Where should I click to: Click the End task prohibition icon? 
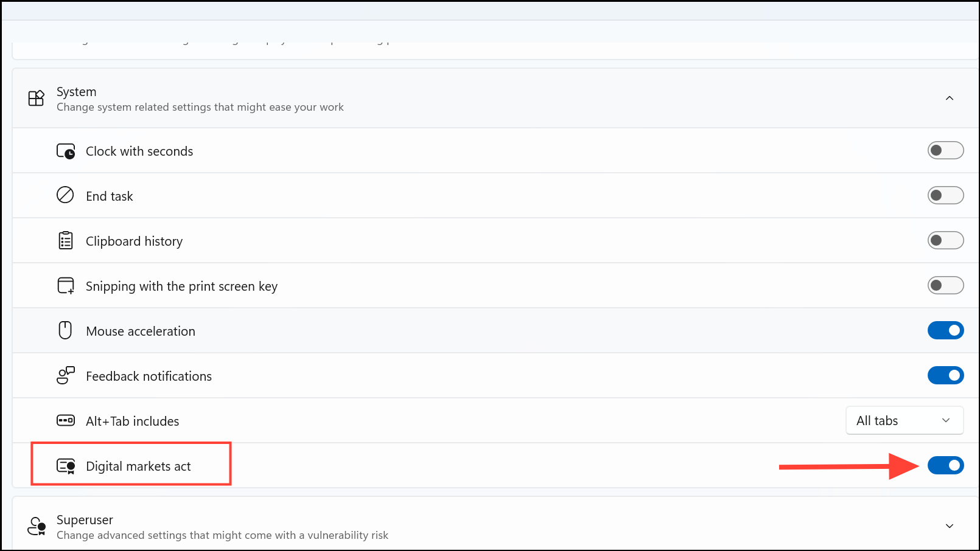[x=65, y=195]
